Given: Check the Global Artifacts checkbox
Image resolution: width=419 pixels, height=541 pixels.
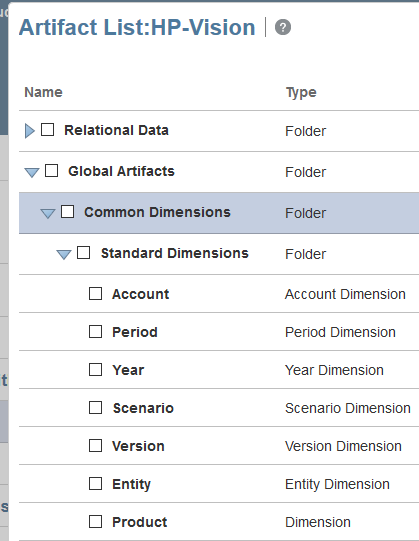Looking at the screenshot, I should pos(51,170).
